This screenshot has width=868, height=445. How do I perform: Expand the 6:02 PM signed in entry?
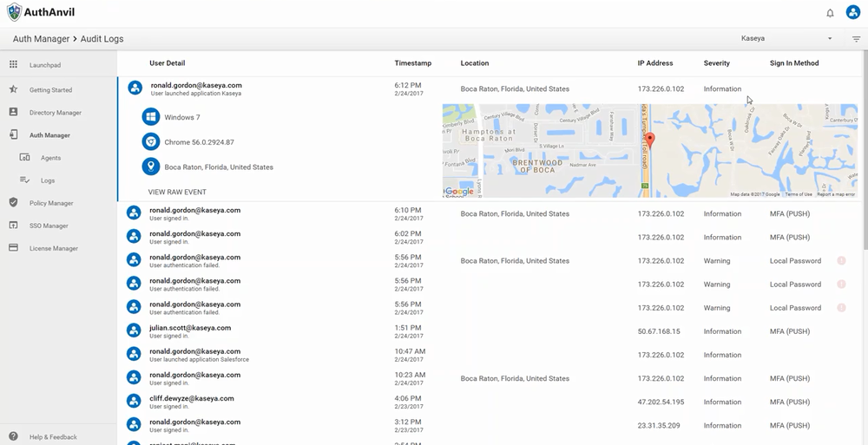point(490,237)
